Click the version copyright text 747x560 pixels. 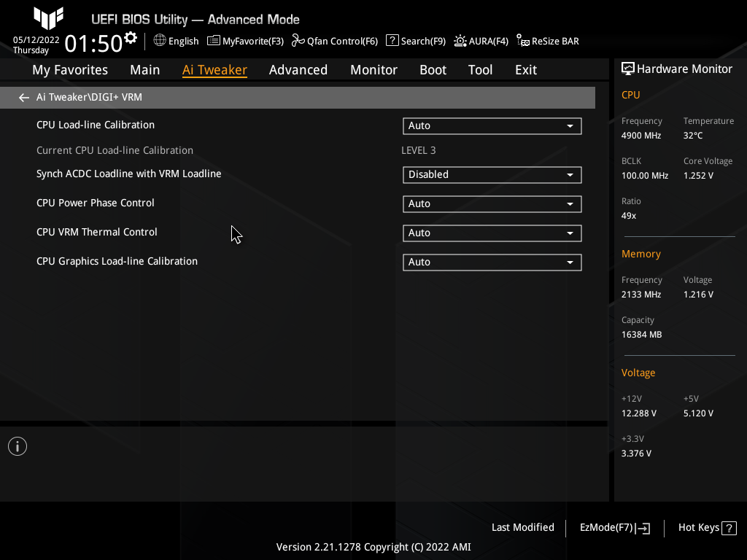pos(373,547)
